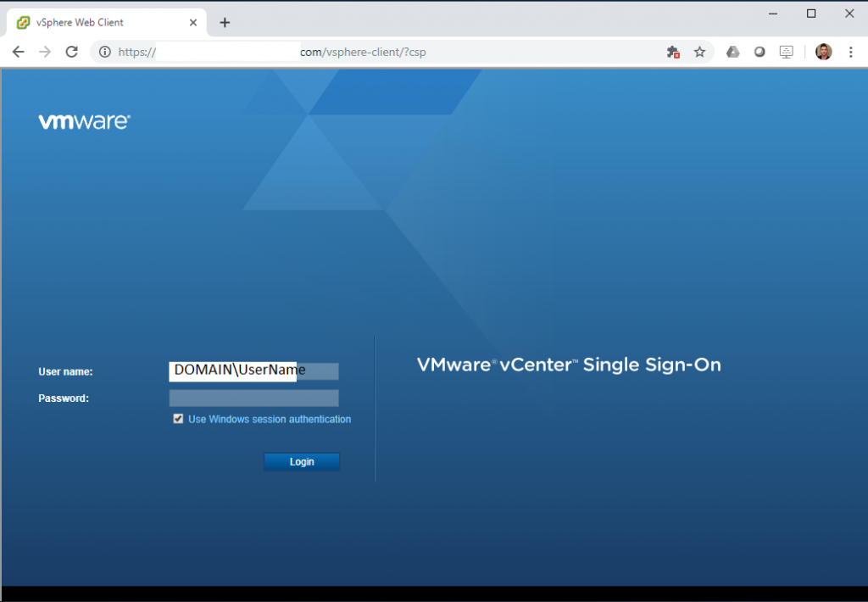
Task: Focus the Password input field
Action: pyautogui.click(x=253, y=398)
